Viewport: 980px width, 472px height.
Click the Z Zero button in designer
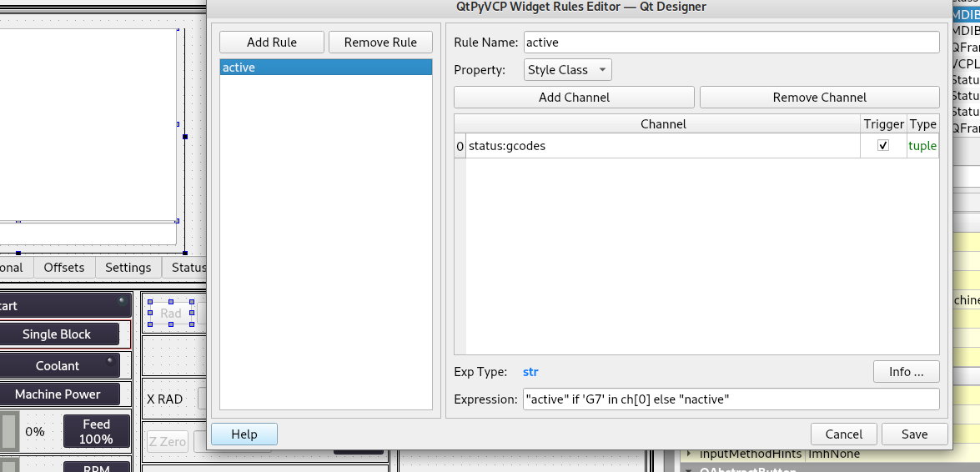(x=168, y=442)
